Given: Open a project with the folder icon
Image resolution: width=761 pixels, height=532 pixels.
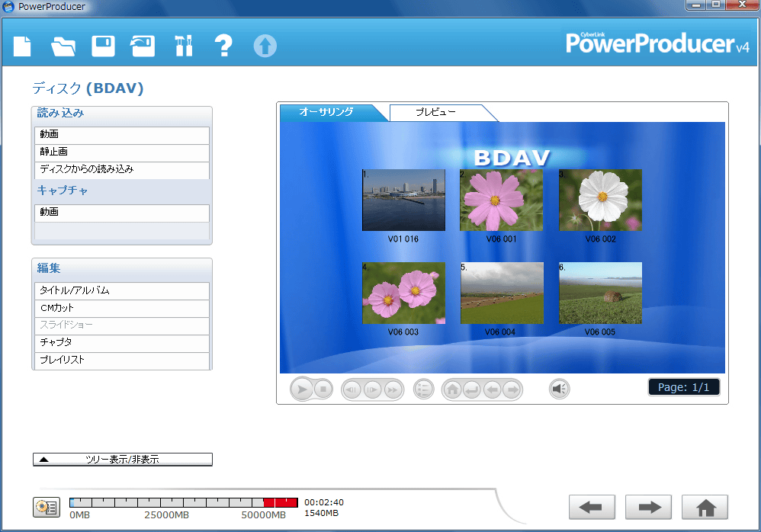Looking at the screenshot, I should tap(63, 46).
